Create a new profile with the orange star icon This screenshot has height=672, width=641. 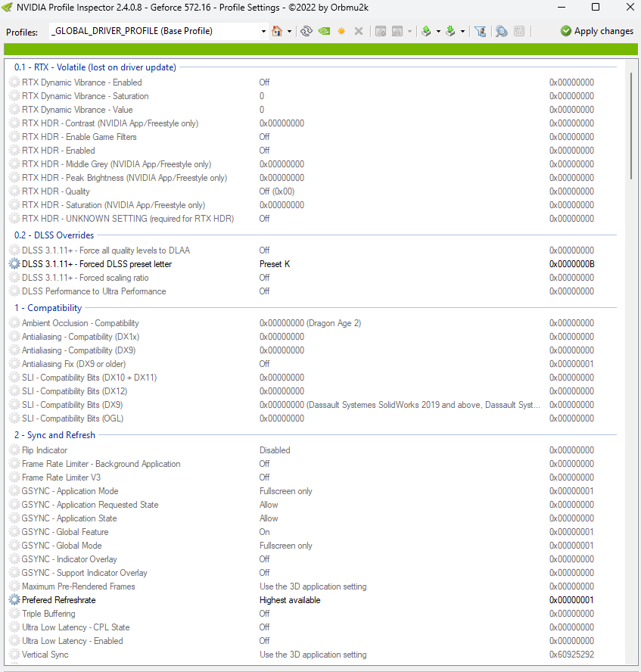click(341, 31)
